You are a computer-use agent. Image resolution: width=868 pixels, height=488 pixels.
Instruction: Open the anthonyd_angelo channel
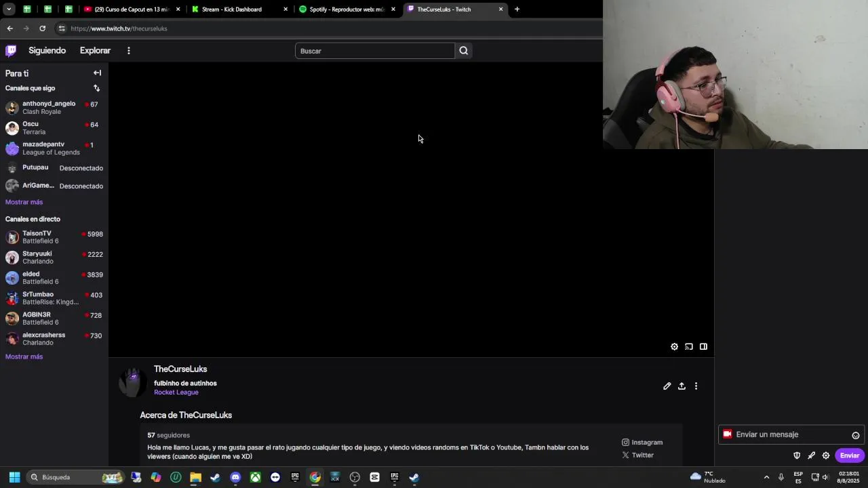click(54, 107)
